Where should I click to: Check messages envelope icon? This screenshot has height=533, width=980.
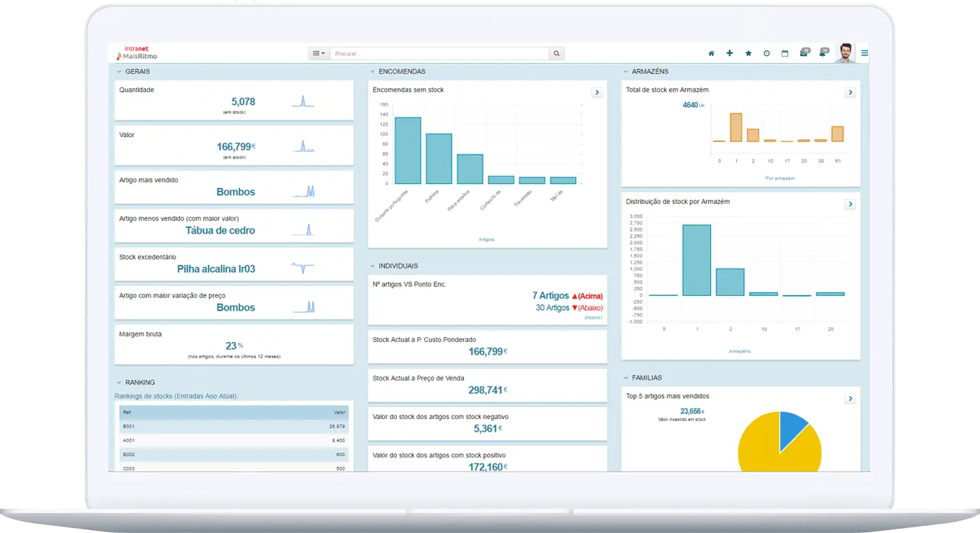804,53
